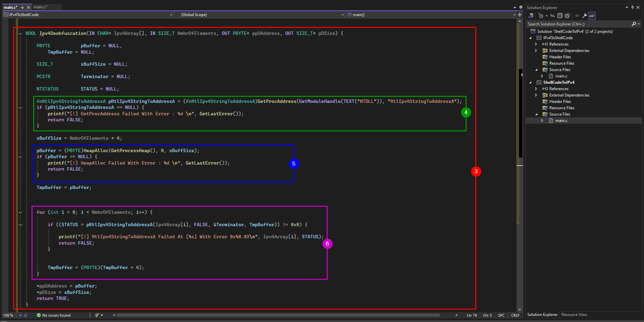The width and height of the screenshot is (644, 322).
Task: Select Header Files under the ShellCodeToIPv4 project
Action: [x=560, y=102]
